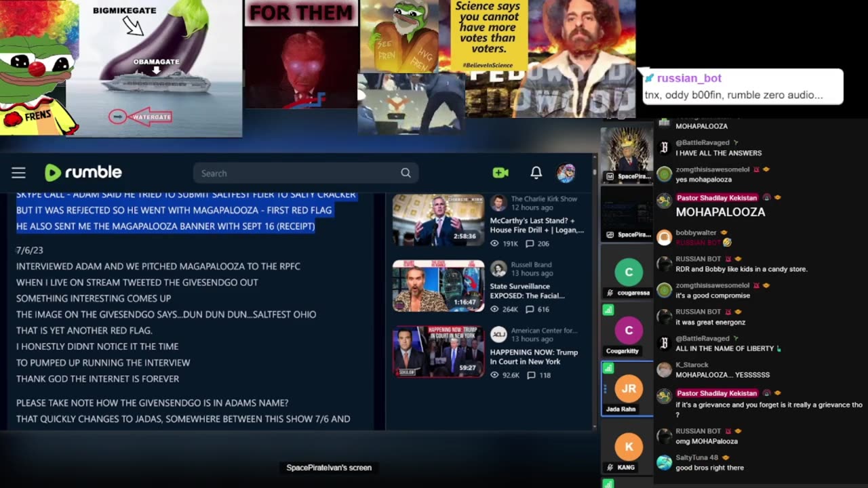Image resolution: width=868 pixels, height=488 pixels.
Task: Click the green Go Live camera icon
Action: pyautogui.click(x=500, y=173)
